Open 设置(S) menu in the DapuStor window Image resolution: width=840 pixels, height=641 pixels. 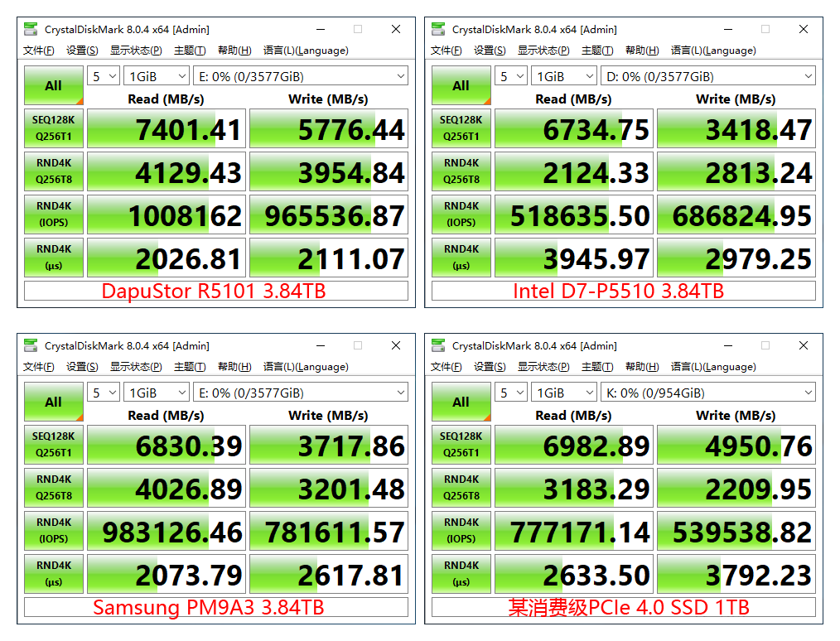82,51
